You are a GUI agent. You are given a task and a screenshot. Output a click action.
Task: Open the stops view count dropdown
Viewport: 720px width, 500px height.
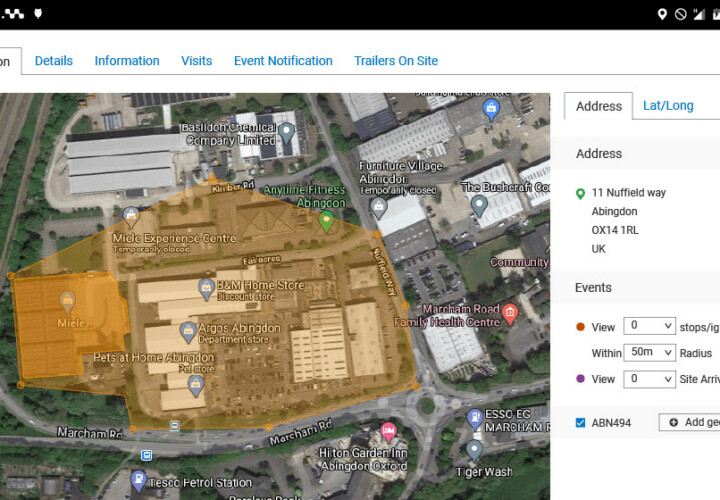(x=649, y=326)
